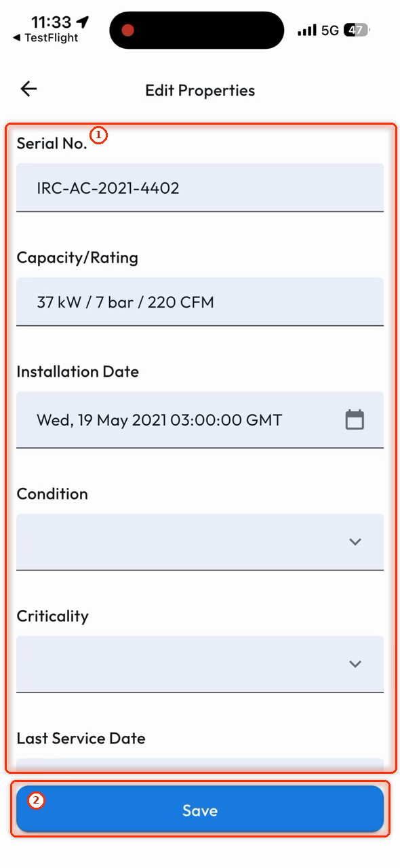Tap the Serial No. label
This screenshot has width=400, height=868.
(x=52, y=144)
